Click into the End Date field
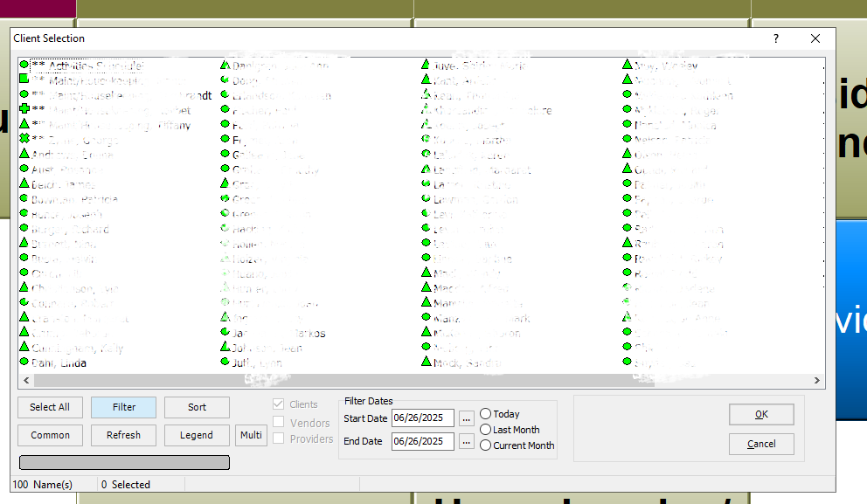867x504 pixels. [423, 442]
